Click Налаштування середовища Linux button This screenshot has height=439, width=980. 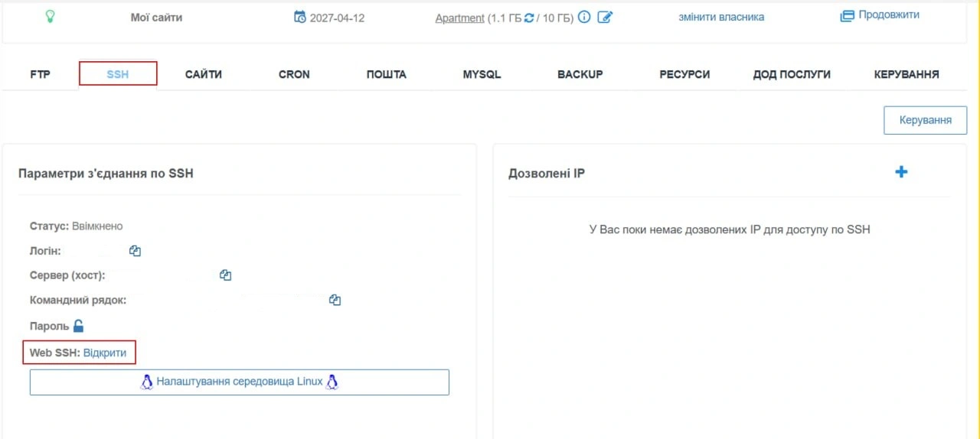240,382
